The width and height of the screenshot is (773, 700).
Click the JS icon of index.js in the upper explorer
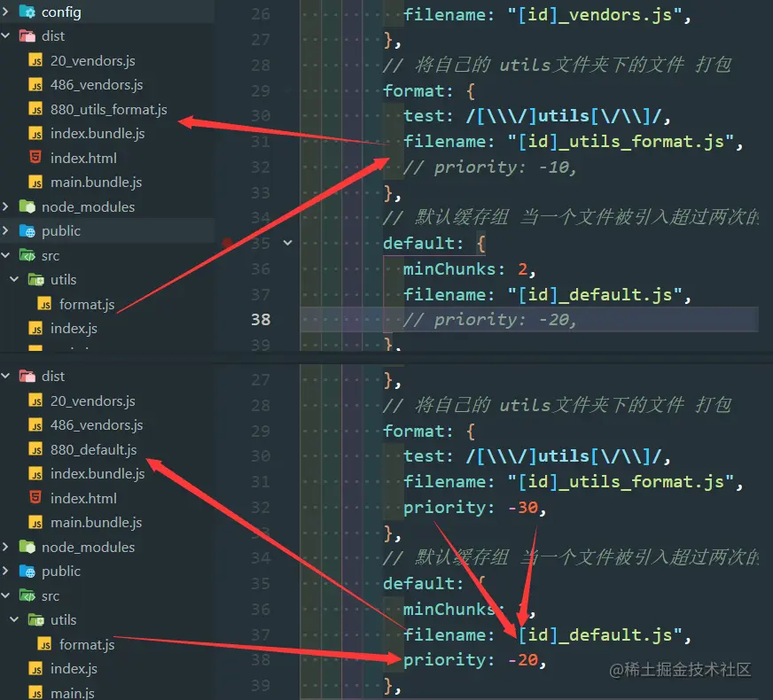click(x=35, y=329)
